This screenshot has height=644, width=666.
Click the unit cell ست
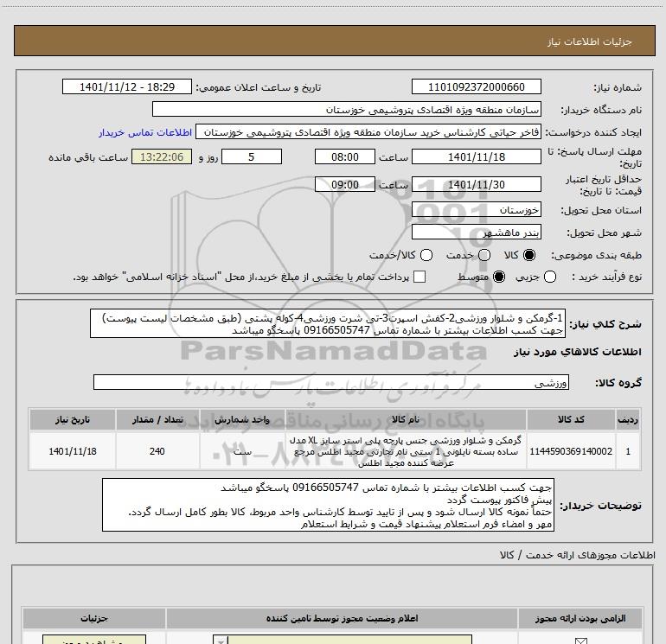click(242, 451)
